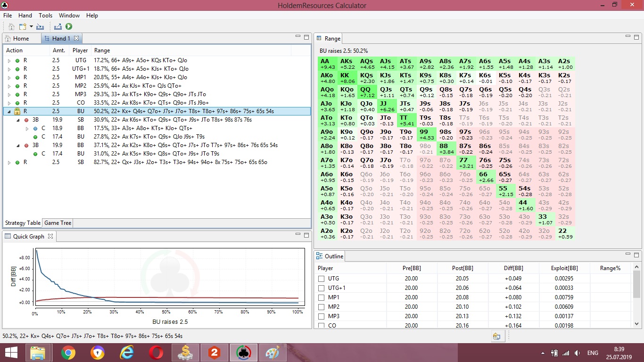This screenshot has width=644, height=362.
Task: Click the green Run calculation icon
Action: coord(69,27)
